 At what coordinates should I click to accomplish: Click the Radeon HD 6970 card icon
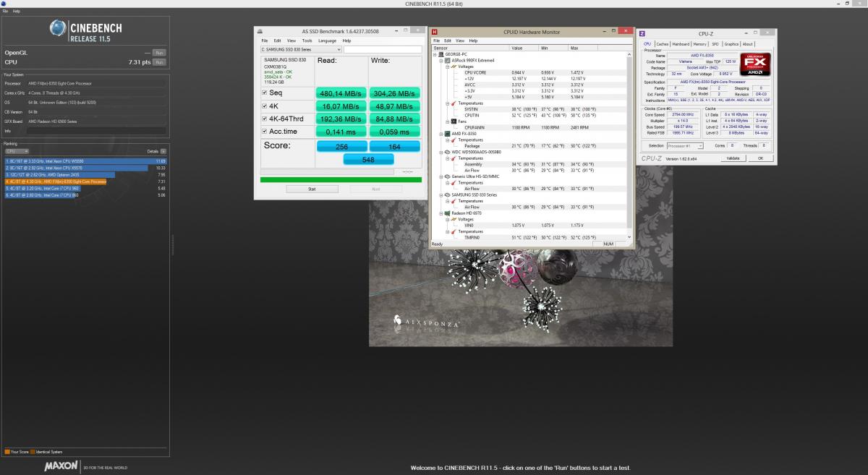[448, 213]
